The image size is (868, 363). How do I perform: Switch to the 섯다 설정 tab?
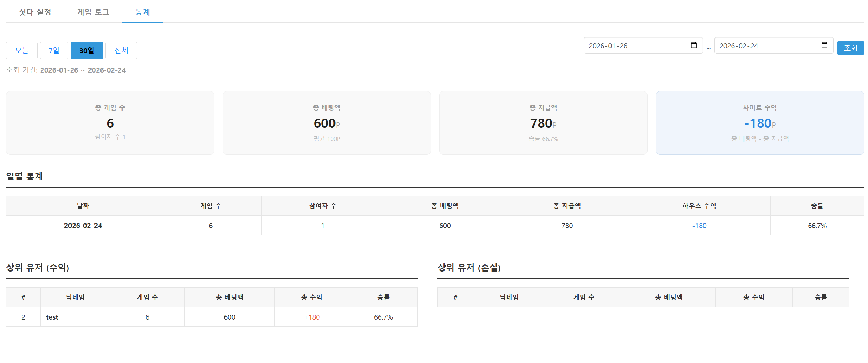pyautogui.click(x=35, y=12)
